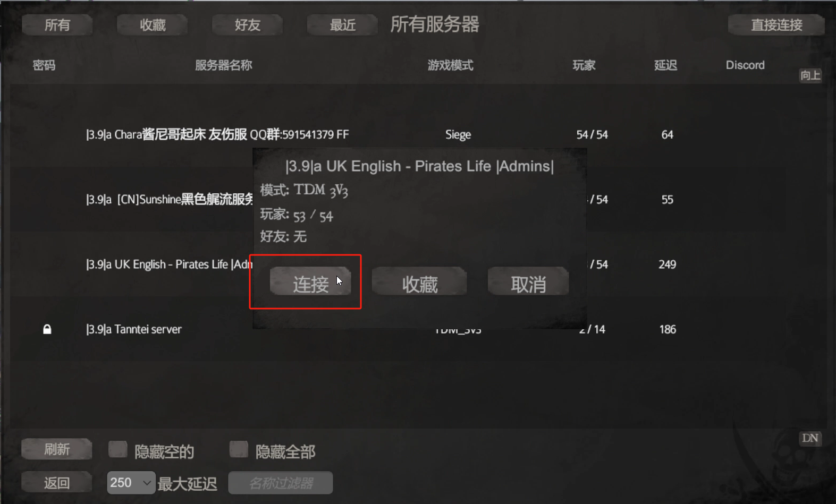Toggle the 隐藏全部 checkbox
This screenshot has height=504, width=836.
tap(239, 449)
